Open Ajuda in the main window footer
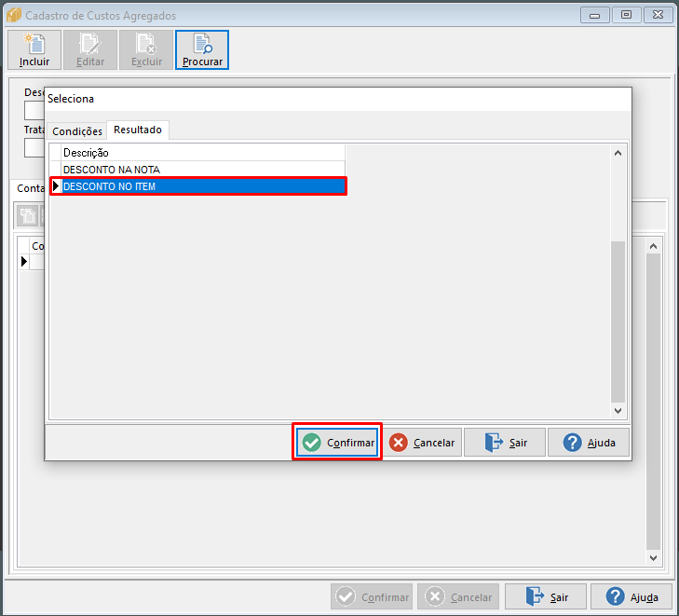This screenshot has height=616, width=679. coord(631,597)
